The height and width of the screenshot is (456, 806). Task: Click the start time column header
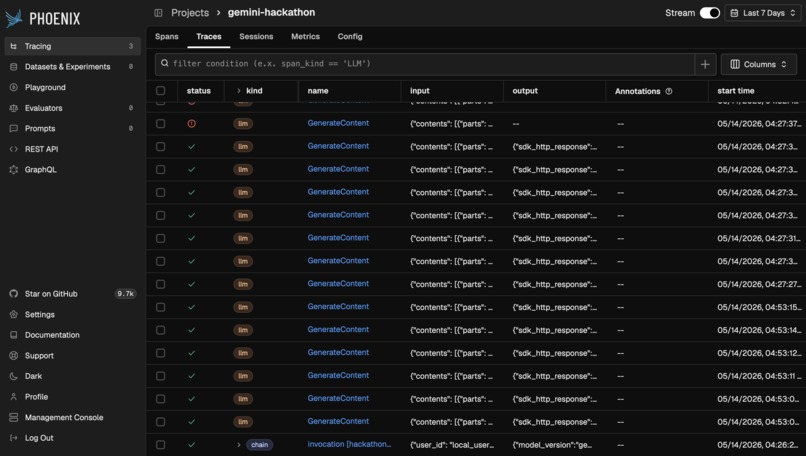736,91
